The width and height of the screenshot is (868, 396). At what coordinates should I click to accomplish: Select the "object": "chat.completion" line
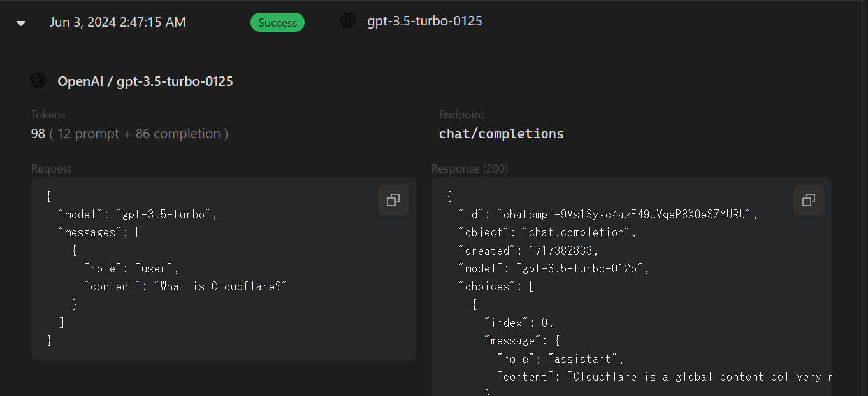pyautogui.click(x=547, y=232)
